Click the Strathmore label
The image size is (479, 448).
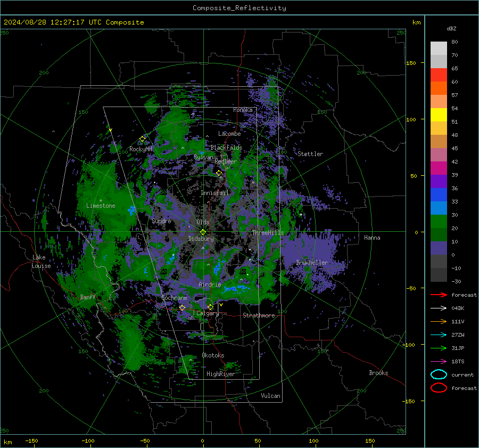tap(259, 315)
